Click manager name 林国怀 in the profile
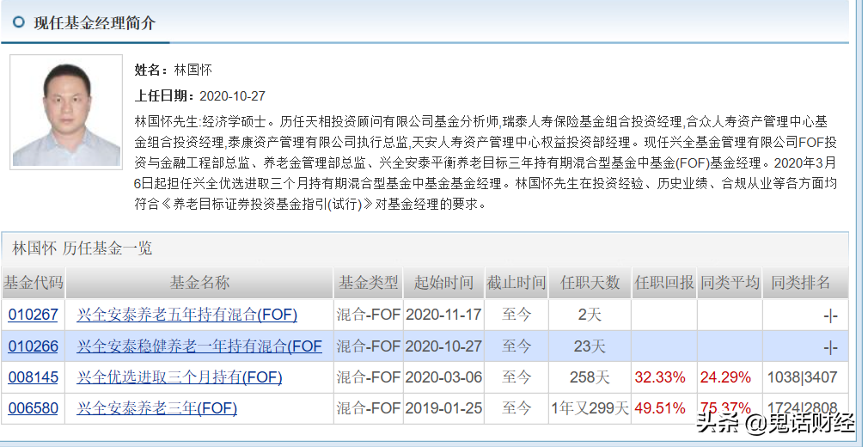The image size is (868, 447). click(193, 70)
